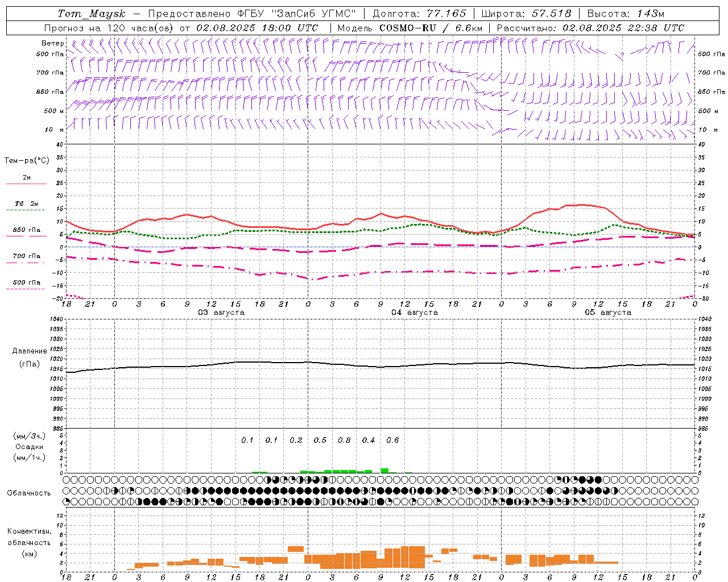Viewport: 728px width, 582px height.
Task: Click the Ветер label of the wind panel
Action: (53, 43)
